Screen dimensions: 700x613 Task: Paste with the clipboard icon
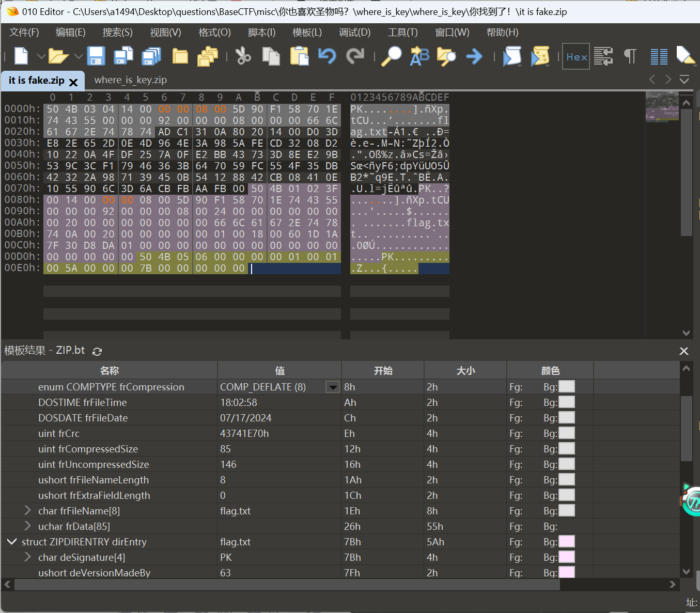click(300, 56)
